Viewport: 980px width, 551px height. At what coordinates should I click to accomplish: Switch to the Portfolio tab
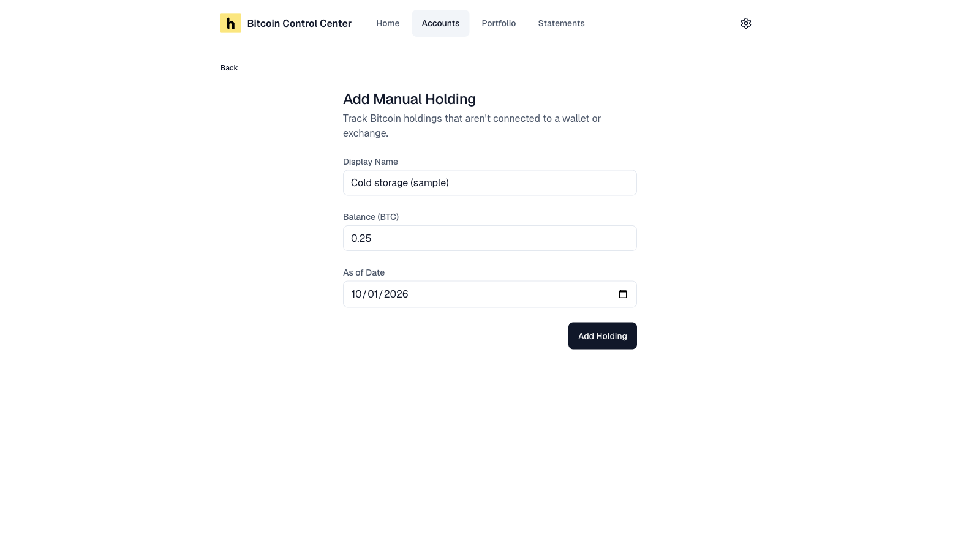pos(499,23)
